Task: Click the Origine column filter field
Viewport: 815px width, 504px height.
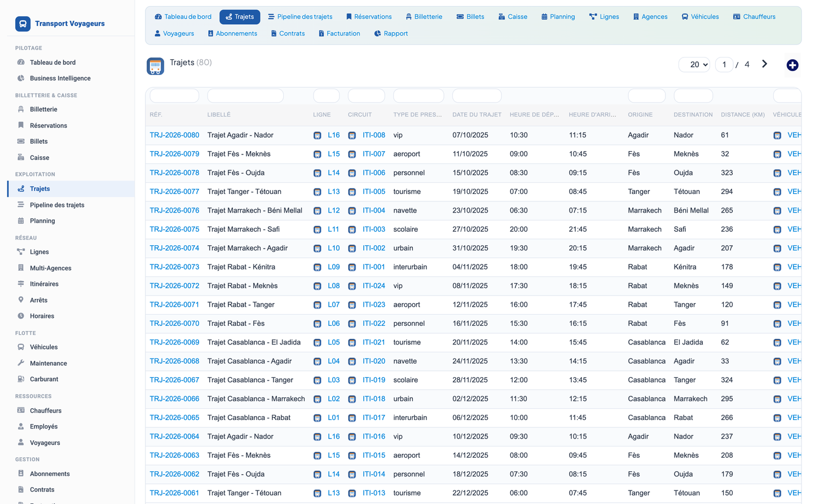Action: 647,96
